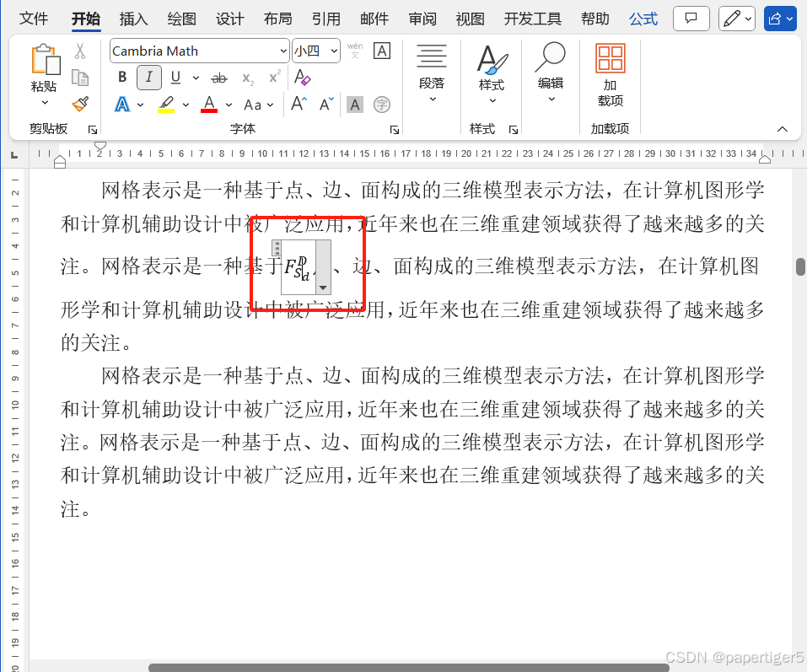The width and height of the screenshot is (807, 672).
Task: Switch to the 引用 tab
Action: click(x=326, y=19)
